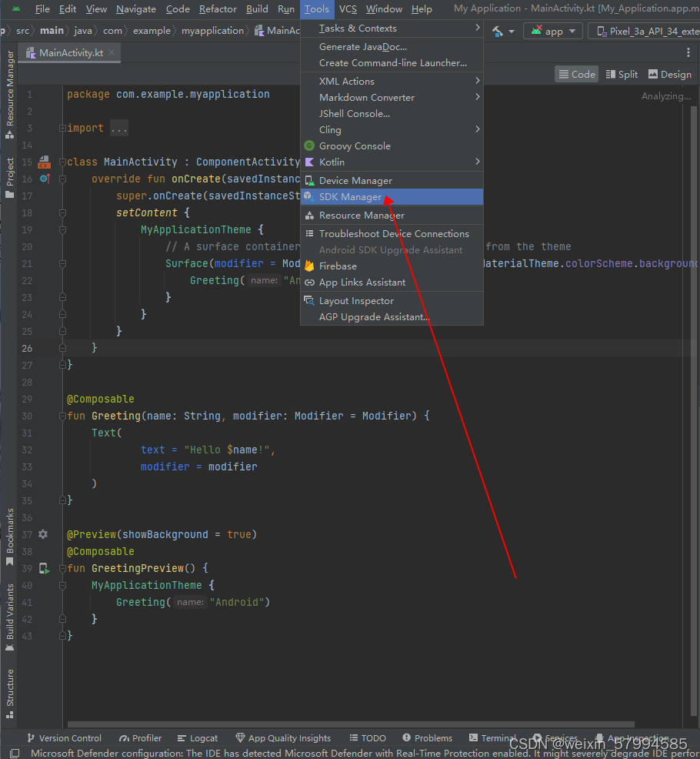Toggle the Logcat tool window
700x759 pixels.
[x=197, y=737]
